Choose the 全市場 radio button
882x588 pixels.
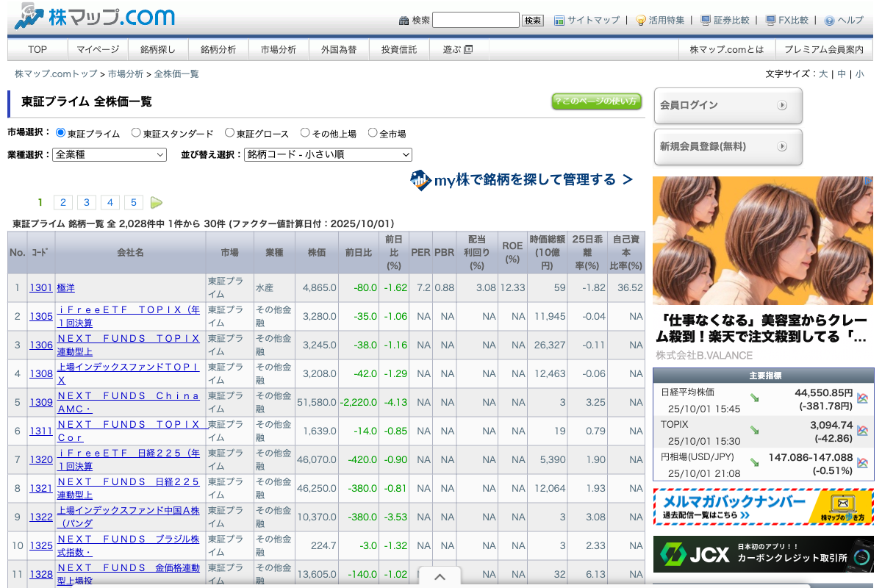tap(373, 133)
